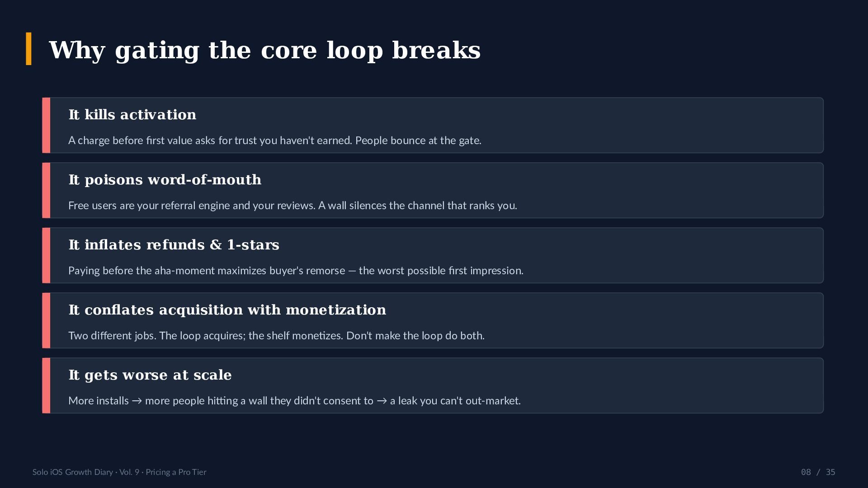The image size is (868, 488).
Task: Click the red bar on the 'worse at scale' card
Action: (x=46, y=385)
